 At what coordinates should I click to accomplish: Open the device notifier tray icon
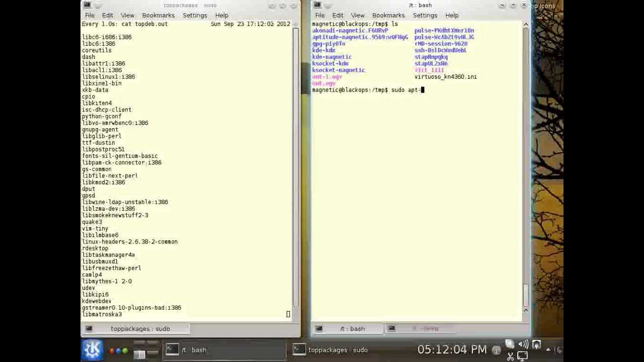pyautogui.click(x=536, y=345)
